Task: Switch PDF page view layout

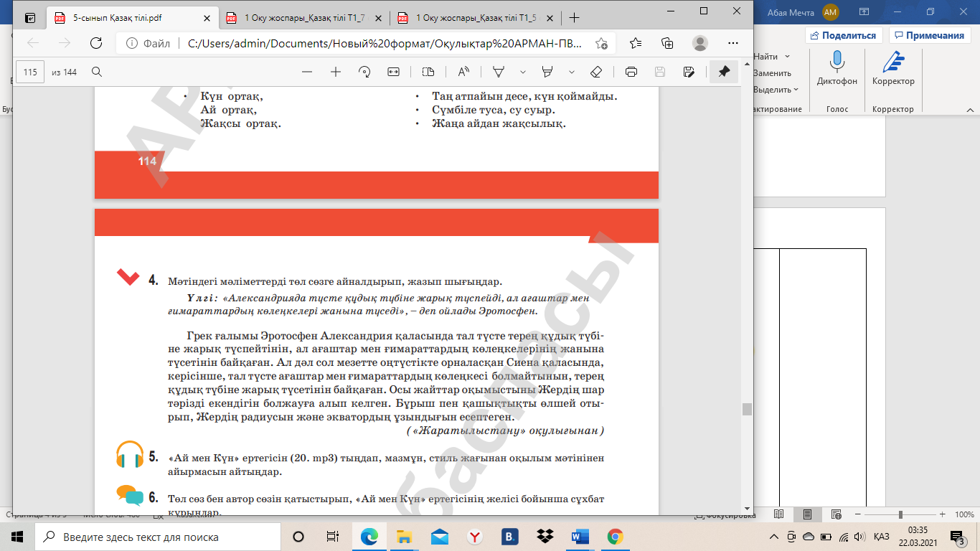Action: coord(428,72)
